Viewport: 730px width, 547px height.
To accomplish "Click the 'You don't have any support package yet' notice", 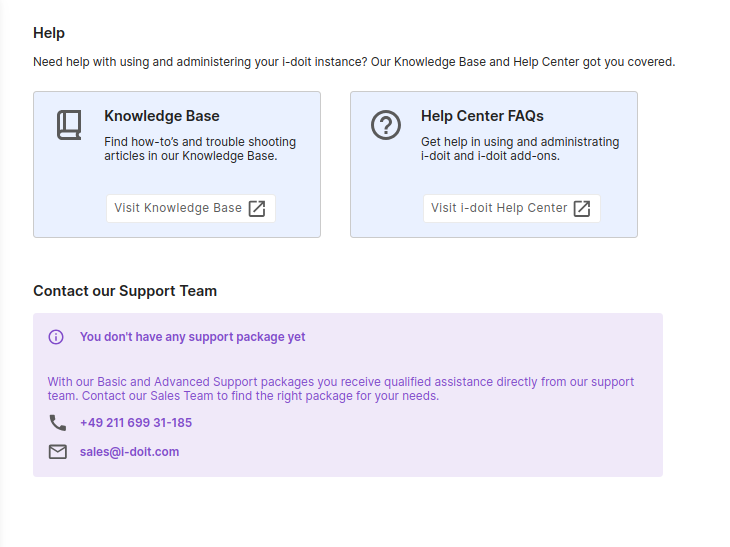I will [x=193, y=337].
